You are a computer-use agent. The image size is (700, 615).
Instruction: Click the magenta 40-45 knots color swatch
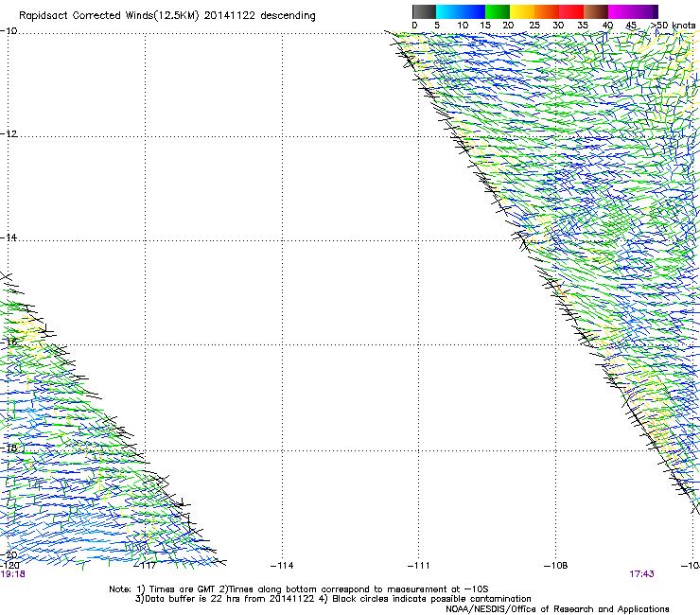point(621,11)
